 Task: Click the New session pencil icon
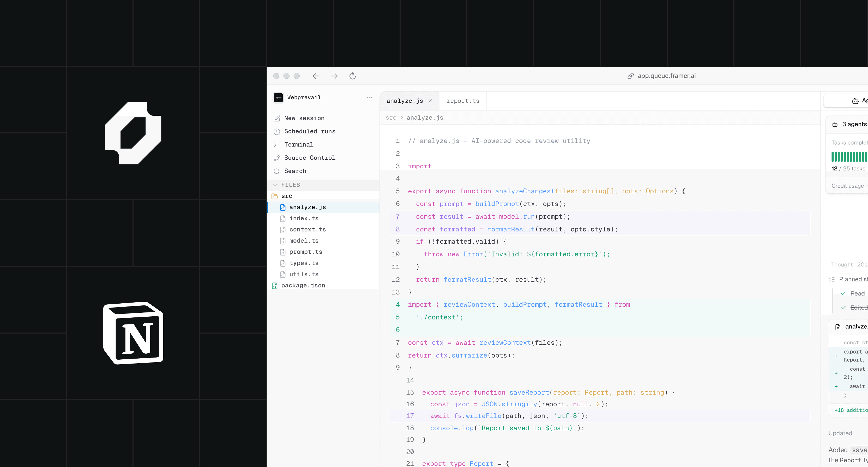(x=277, y=119)
